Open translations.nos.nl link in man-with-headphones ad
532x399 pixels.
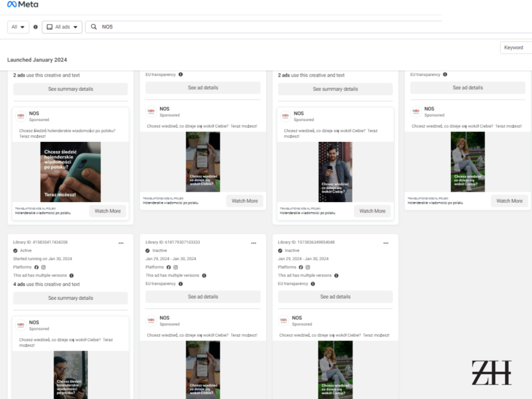(x=300, y=208)
